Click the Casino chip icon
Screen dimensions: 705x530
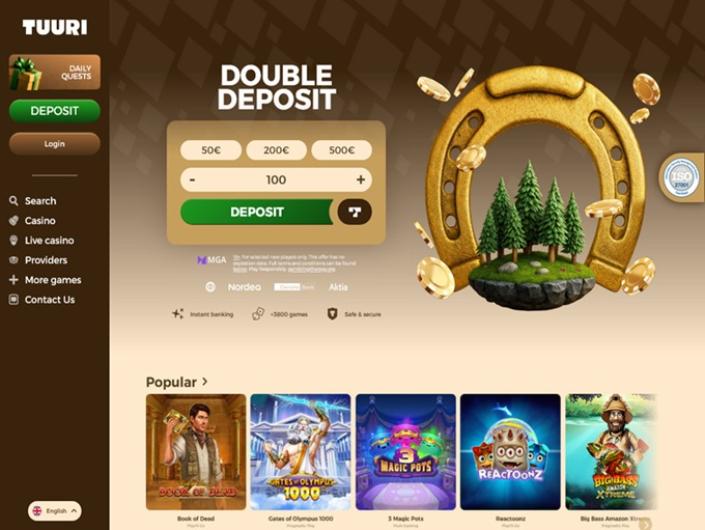click(x=14, y=221)
